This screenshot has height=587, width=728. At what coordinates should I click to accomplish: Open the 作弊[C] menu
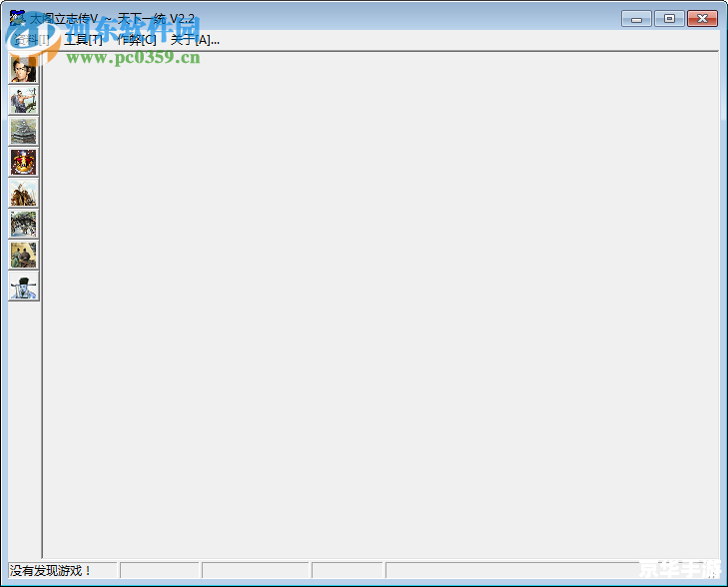point(137,40)
